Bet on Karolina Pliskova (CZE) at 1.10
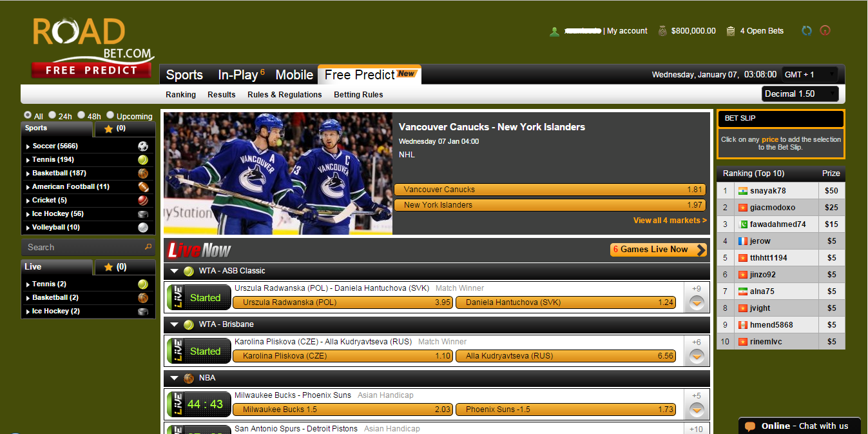This screenshot has width=868, height=434. tap(343, 356)
